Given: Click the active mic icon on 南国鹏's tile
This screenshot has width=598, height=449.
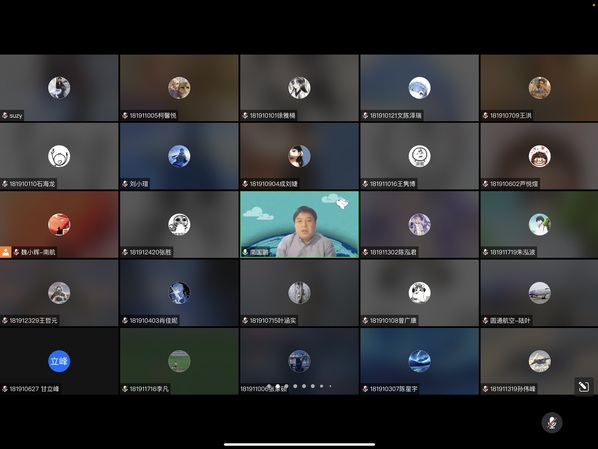Looking at the screenshot, I should click(245, 252).
